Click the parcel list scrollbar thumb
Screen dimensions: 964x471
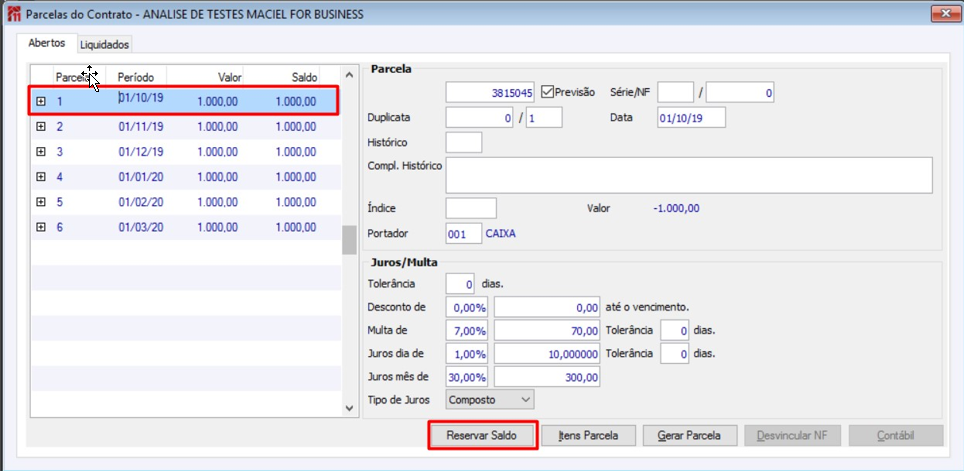point(349,240)
